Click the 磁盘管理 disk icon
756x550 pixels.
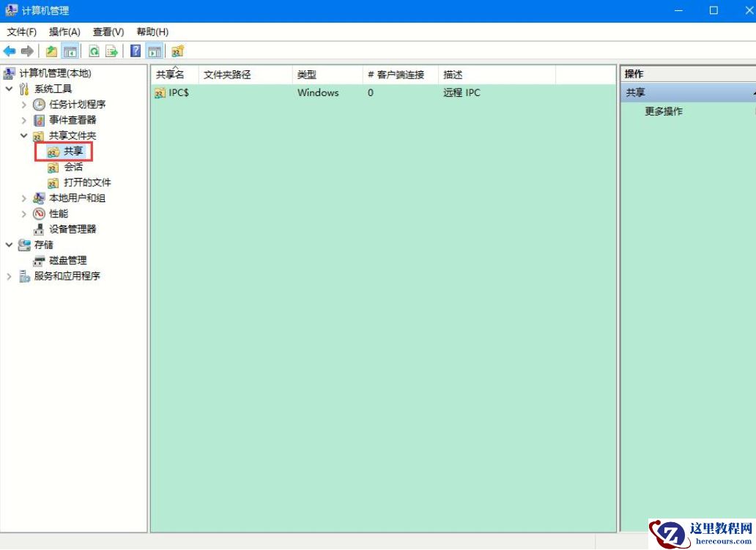39,261
